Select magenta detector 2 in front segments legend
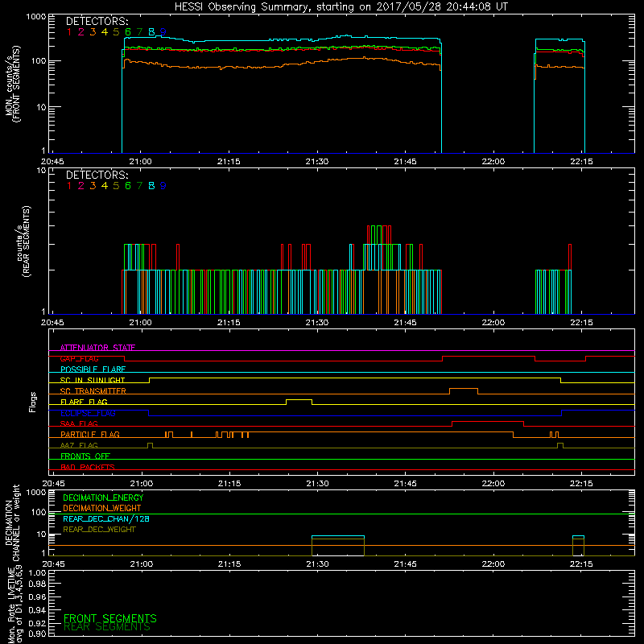644x644 pixels. (81, 32)
